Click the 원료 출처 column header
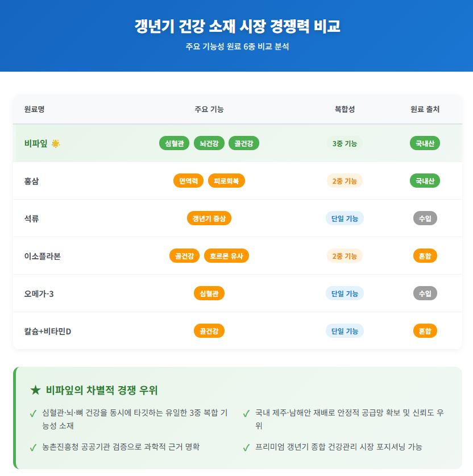This screenshot has height=476, width=473. point(425,109)
